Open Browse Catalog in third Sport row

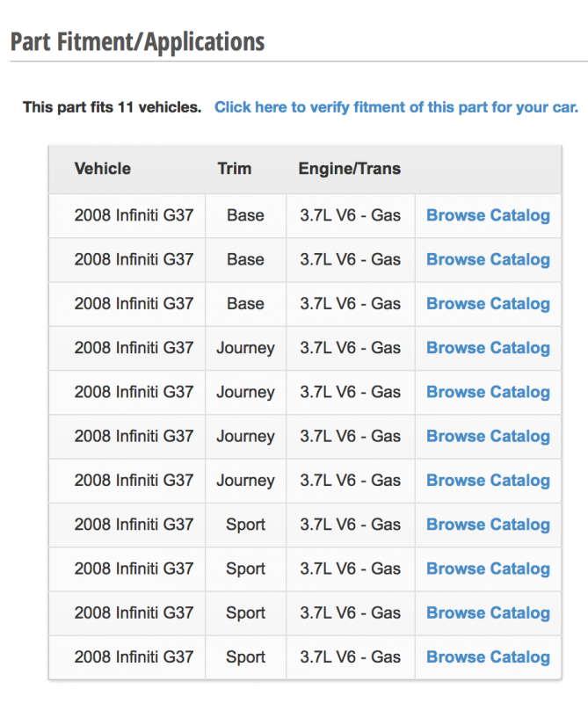click(x=488, y=612)
